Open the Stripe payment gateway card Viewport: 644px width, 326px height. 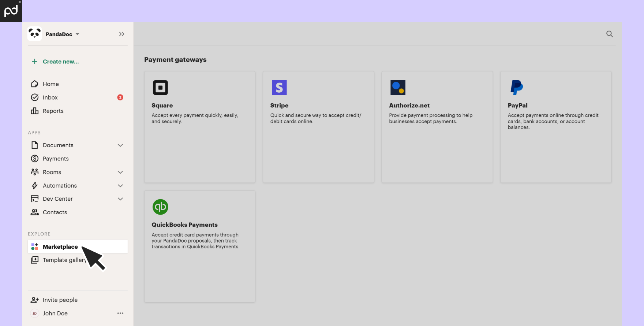pyautogui.click(x=318, y=127)
